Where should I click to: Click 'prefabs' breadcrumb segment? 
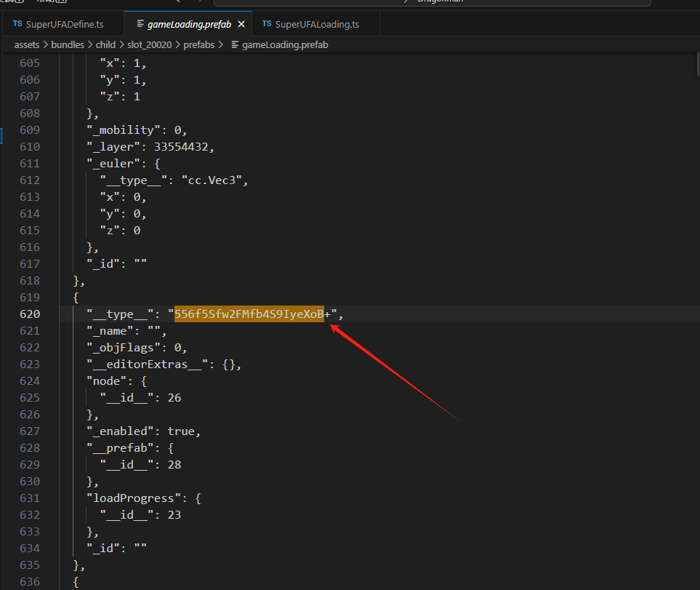[x=198, y=44]
